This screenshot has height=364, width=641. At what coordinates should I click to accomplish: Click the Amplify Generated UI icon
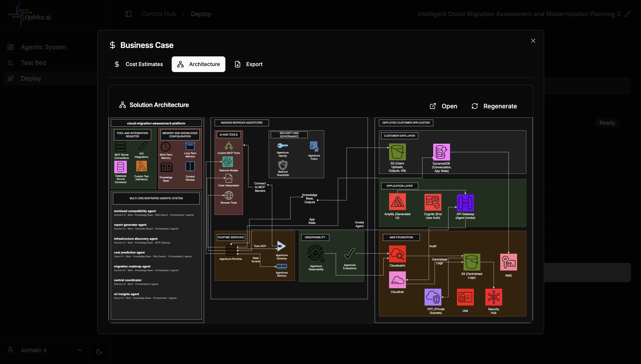(x=397, y=201)
